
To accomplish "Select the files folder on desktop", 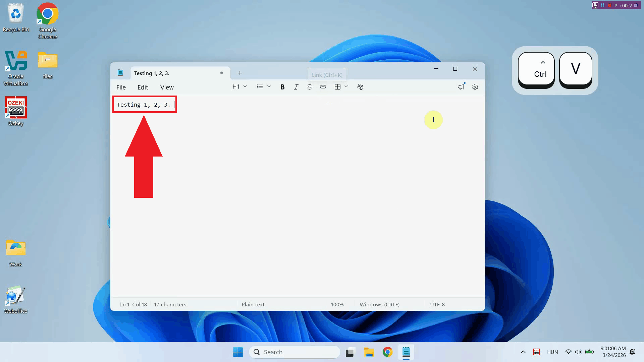I will [x=48, y=65].
